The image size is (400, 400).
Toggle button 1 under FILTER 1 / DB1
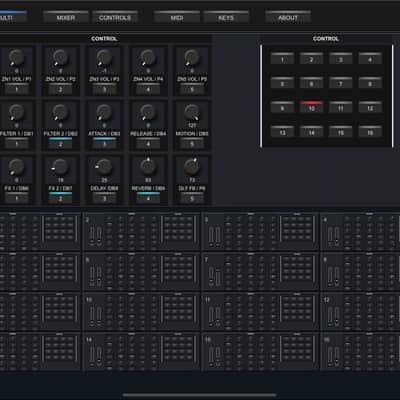[17, 144]
